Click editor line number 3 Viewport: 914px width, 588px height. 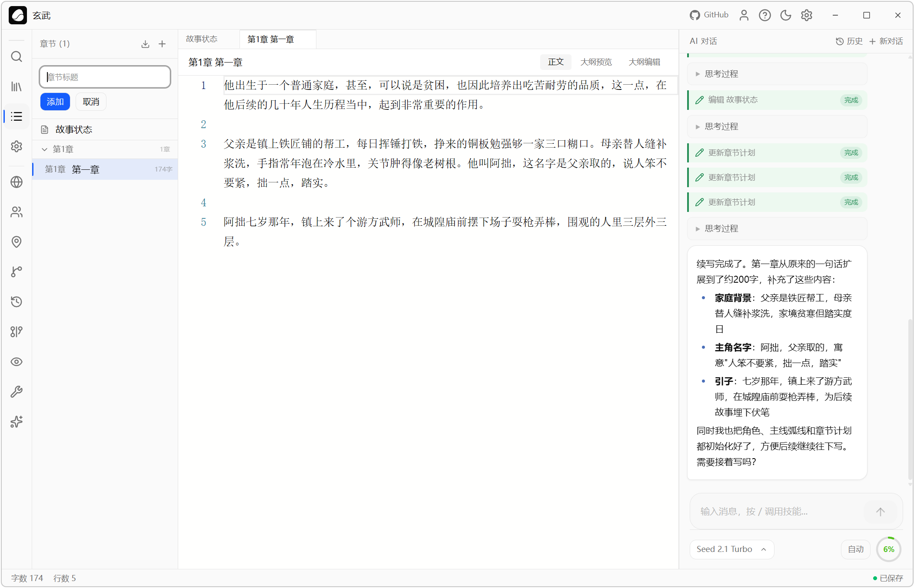click(203, 144)
